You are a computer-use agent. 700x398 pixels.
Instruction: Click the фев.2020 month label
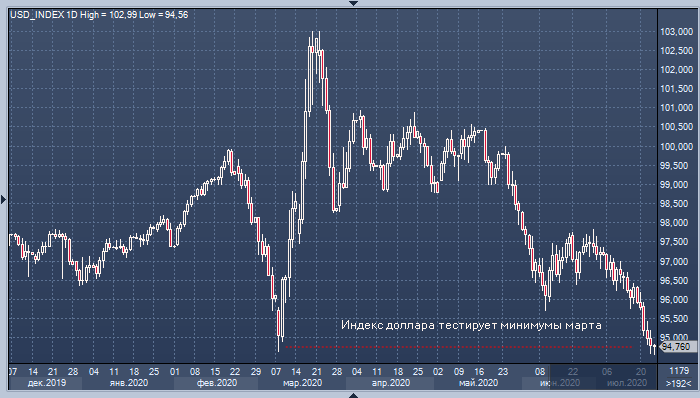click(x=216, y=383)
